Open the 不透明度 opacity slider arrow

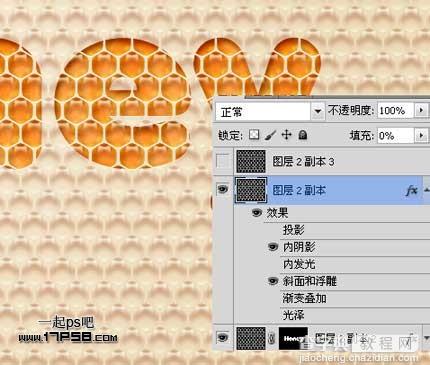click(x=421, y=110)
